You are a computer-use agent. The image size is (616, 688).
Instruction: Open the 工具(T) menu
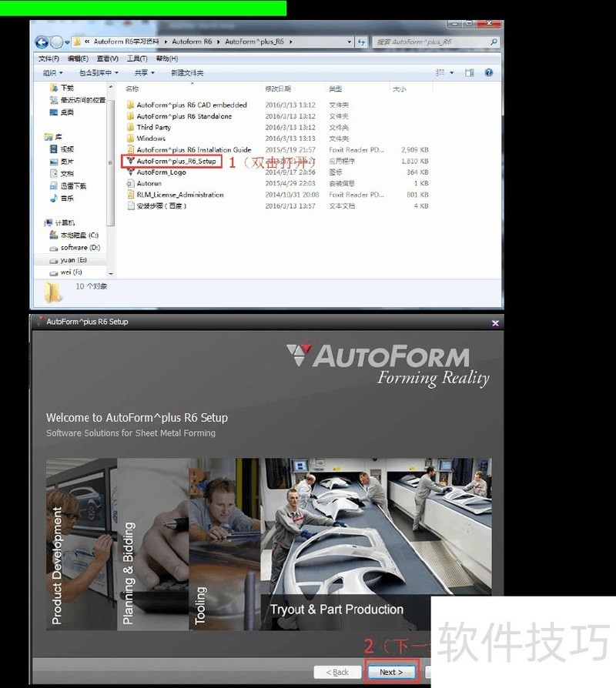click(137, 58)
